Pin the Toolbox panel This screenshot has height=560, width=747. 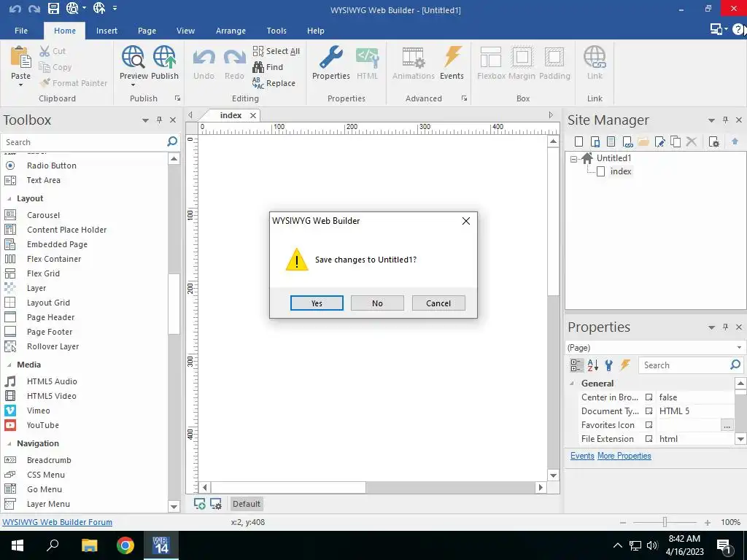(x=160, y=120)
